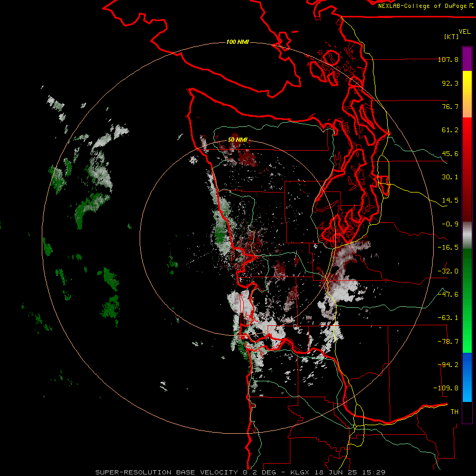
Task: Click the [KT] units label
Action: coord(452,36)
